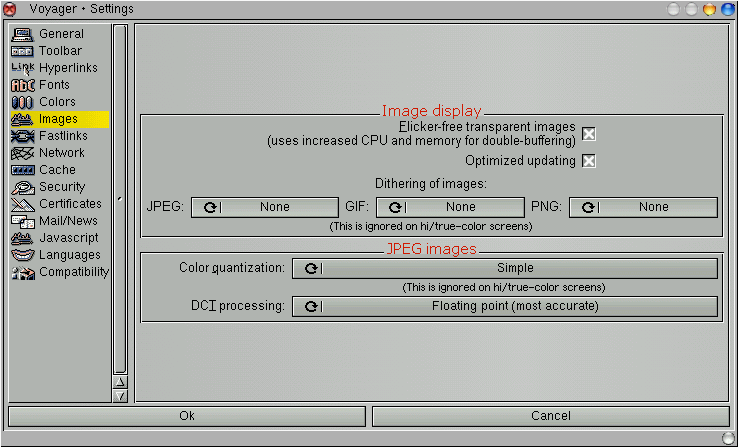Change DCT processing Floating point setting
This screenshot has height=447, width=738.
[505, 306]
